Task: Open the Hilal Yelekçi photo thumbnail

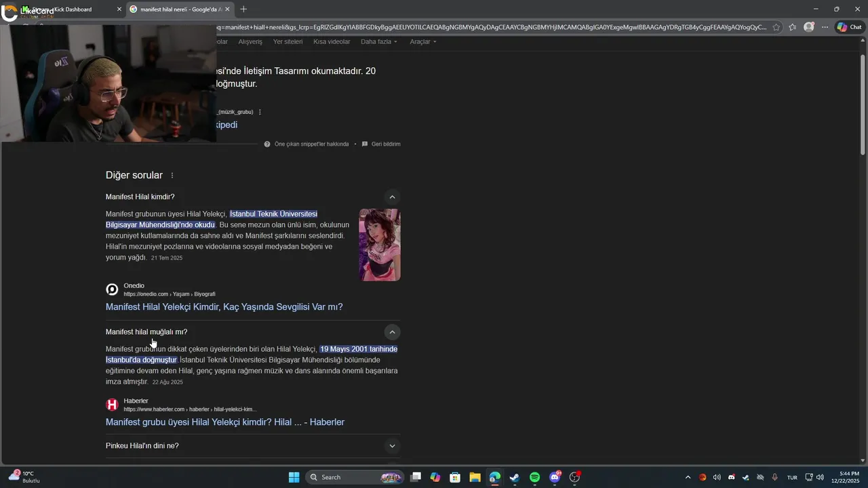Action: [380, 245]
